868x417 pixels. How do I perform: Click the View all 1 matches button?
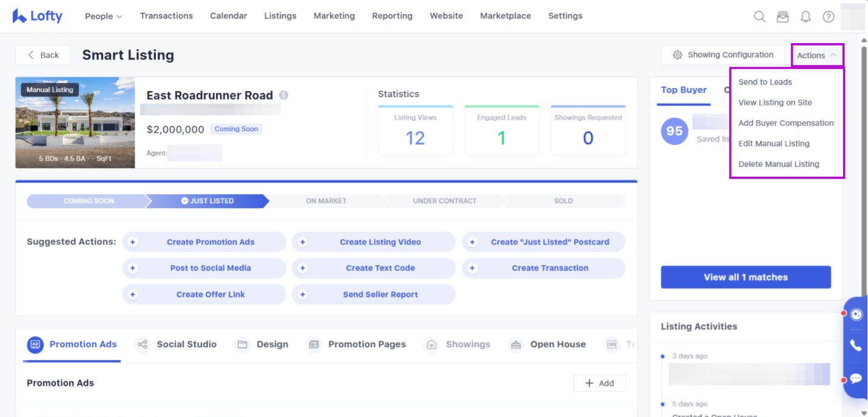(x=745, y=277)
